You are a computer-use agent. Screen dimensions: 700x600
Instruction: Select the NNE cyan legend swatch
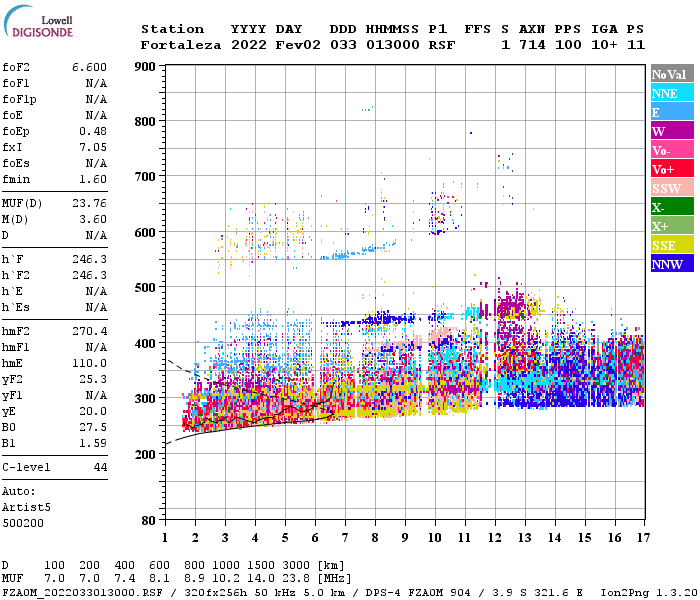pos(672,93)
